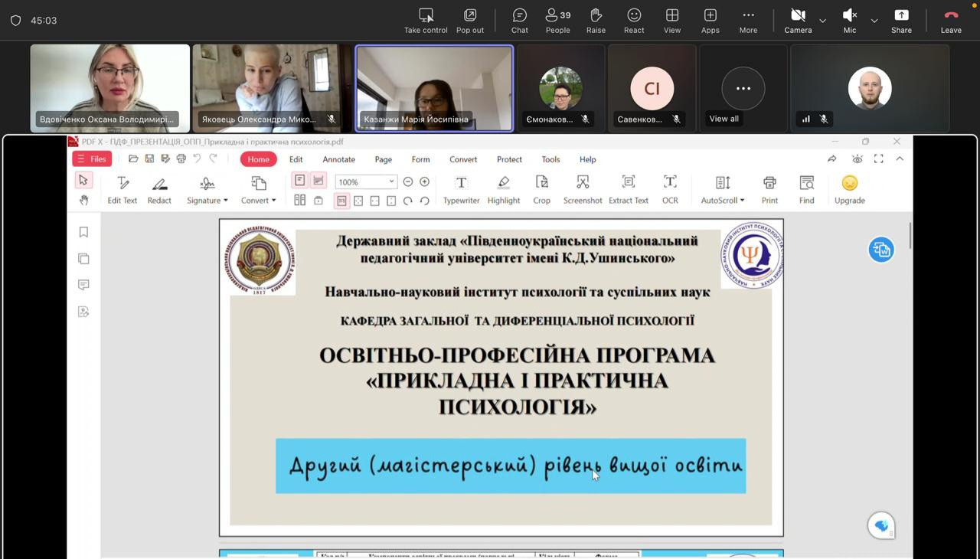
Task: Click the Save As icon with pencil
Action: 165,159
